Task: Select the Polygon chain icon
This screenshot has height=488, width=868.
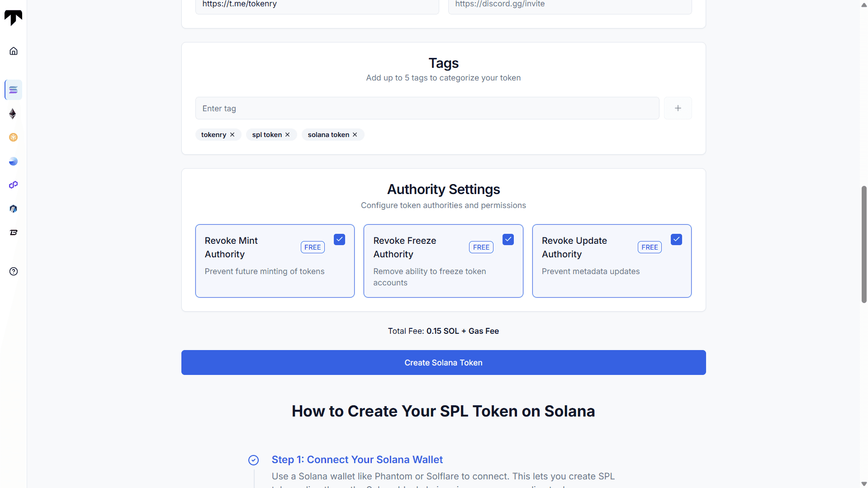Action: pos(13,185)
